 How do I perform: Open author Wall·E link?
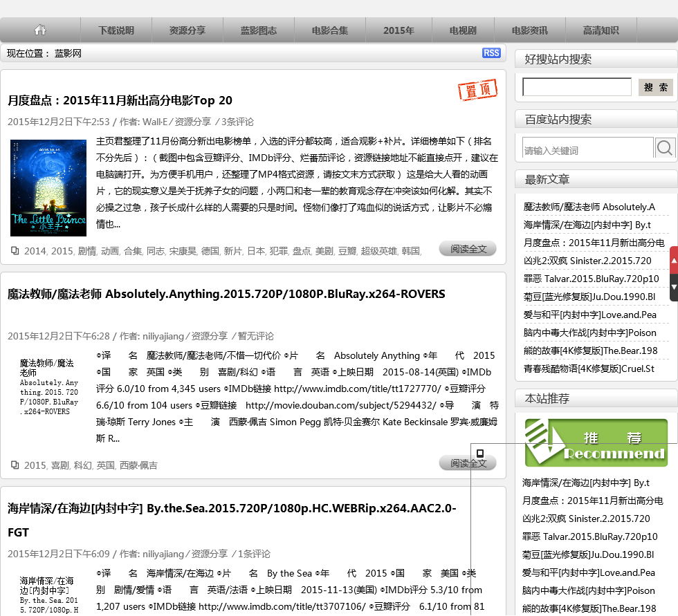click(x=155, y=122)
